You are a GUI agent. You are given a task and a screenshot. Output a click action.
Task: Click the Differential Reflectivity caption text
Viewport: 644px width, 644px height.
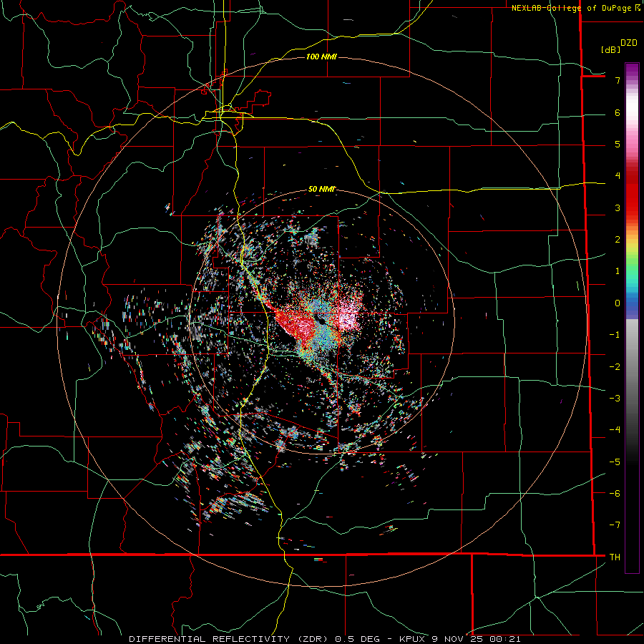[325, 639]
